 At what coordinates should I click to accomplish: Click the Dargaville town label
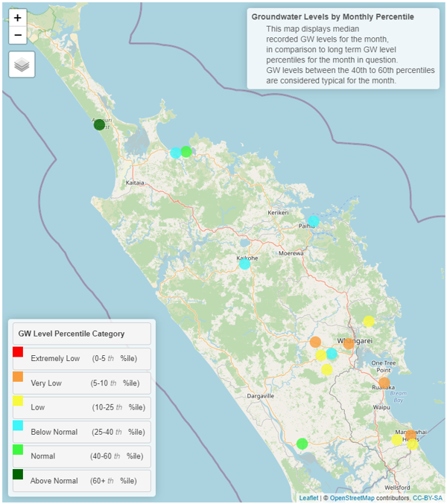pyautogui.click(x=261, y=396)
